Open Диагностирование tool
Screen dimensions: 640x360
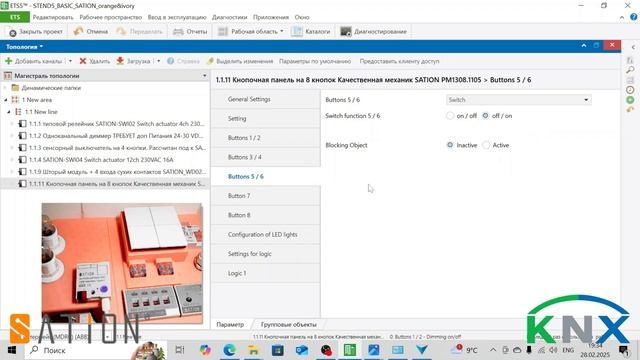373,31
